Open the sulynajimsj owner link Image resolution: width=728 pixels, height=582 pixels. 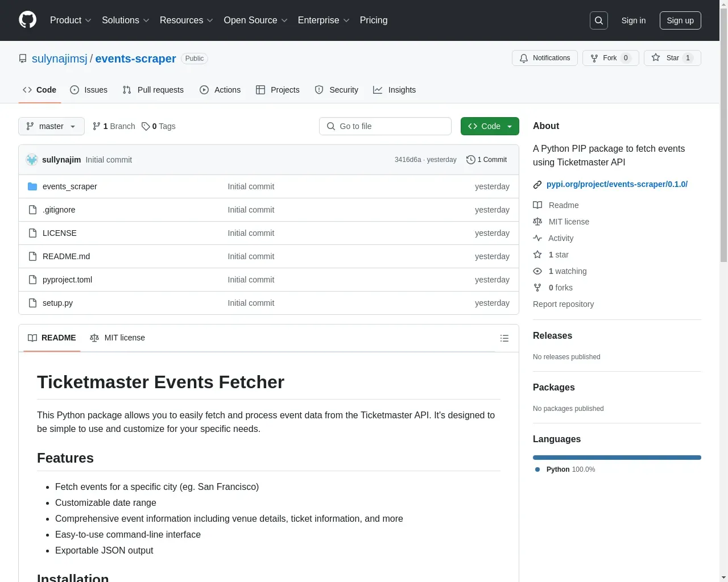60,59
